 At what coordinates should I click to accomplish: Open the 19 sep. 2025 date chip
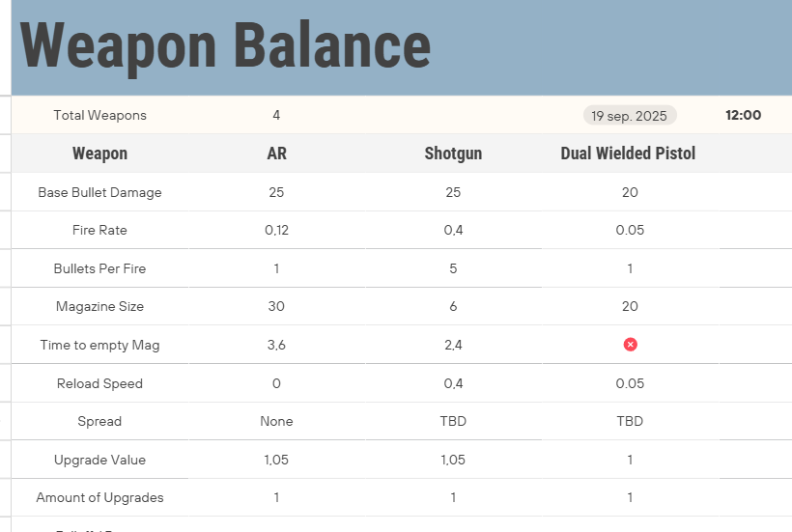(x=629, y=116)
